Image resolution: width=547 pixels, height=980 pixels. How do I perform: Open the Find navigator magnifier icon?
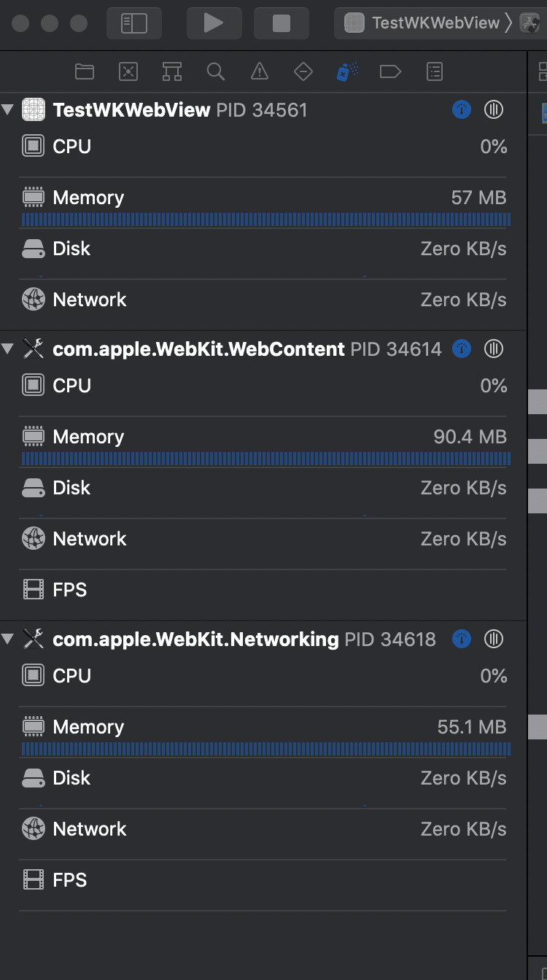tap(215, 71)
